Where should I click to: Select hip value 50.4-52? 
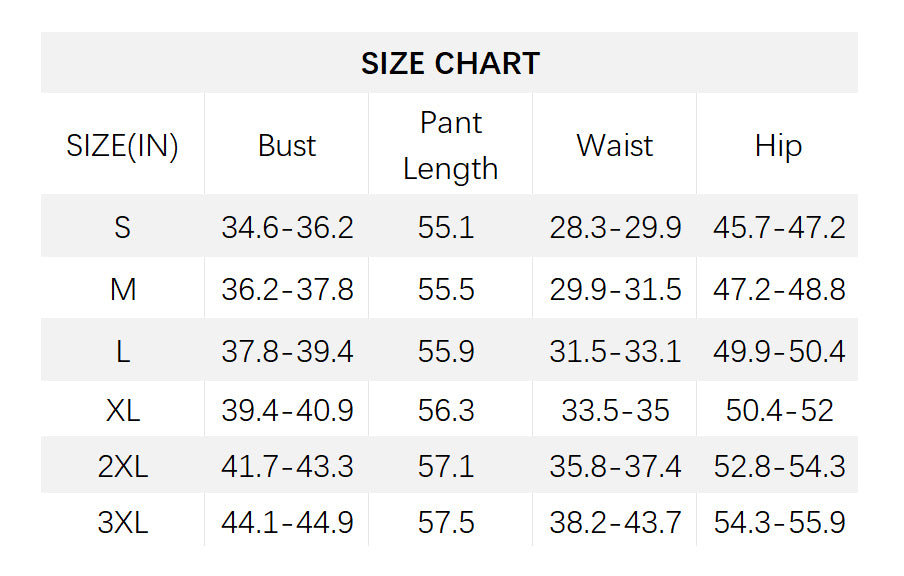pyautogui.click(x=778, y=410)
